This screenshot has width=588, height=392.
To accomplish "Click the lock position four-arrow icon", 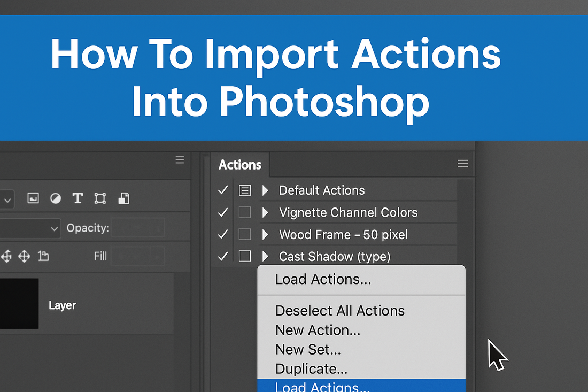I will pyautogui.click(x=24, y=256).
